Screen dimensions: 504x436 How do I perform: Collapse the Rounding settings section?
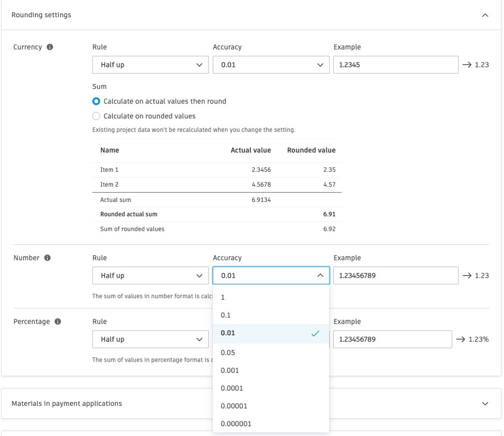coord(485,15)
